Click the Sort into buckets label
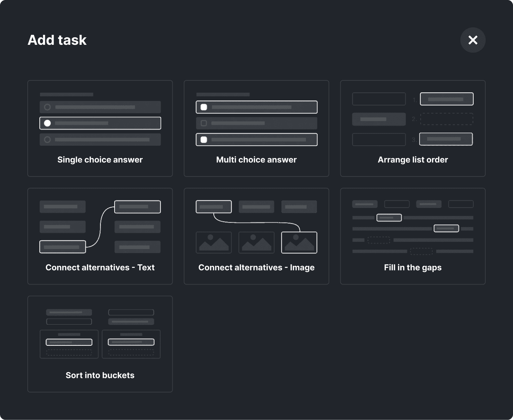Image resolution: width=513 pixels, height=420 pixels. (100, 375)
